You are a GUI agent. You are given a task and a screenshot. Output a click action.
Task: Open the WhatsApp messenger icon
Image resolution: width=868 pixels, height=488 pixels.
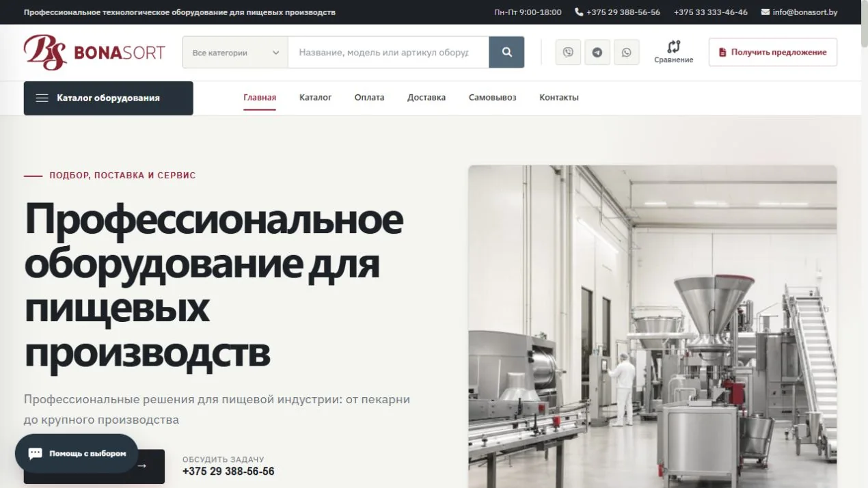(627, 52)
